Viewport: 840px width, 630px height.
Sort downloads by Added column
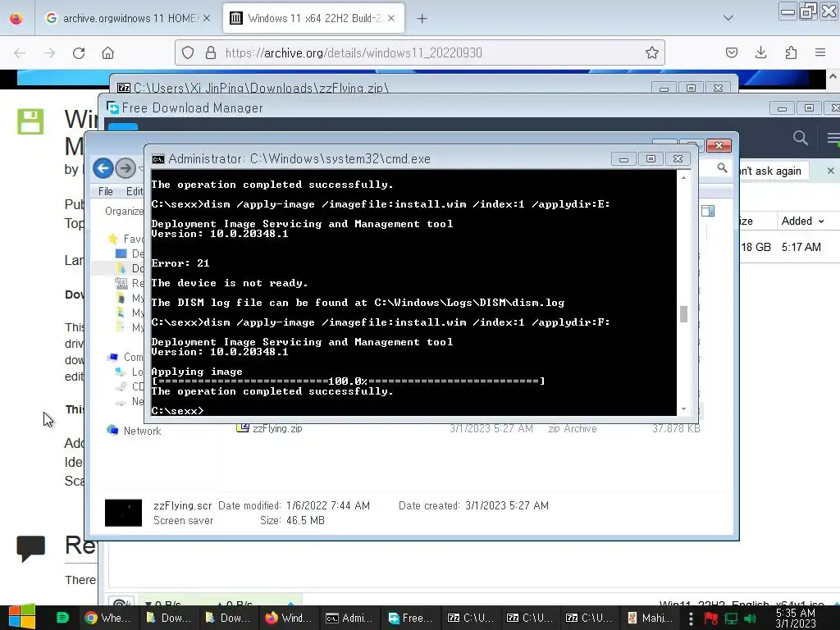click(802, 221)
